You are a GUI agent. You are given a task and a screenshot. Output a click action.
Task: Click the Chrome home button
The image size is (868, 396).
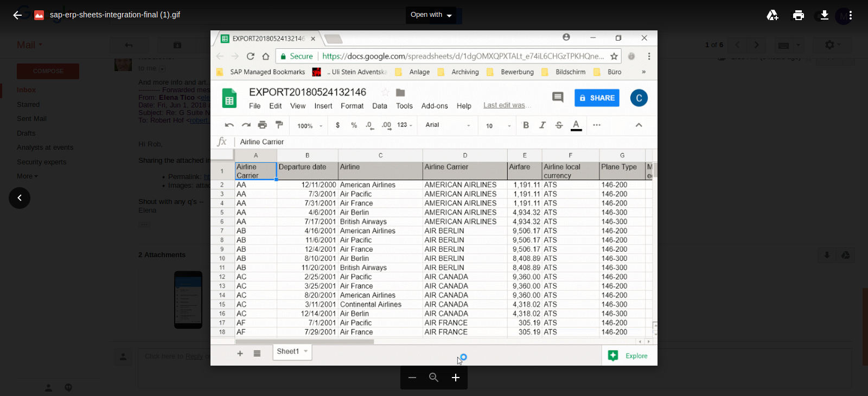(266, 56)
